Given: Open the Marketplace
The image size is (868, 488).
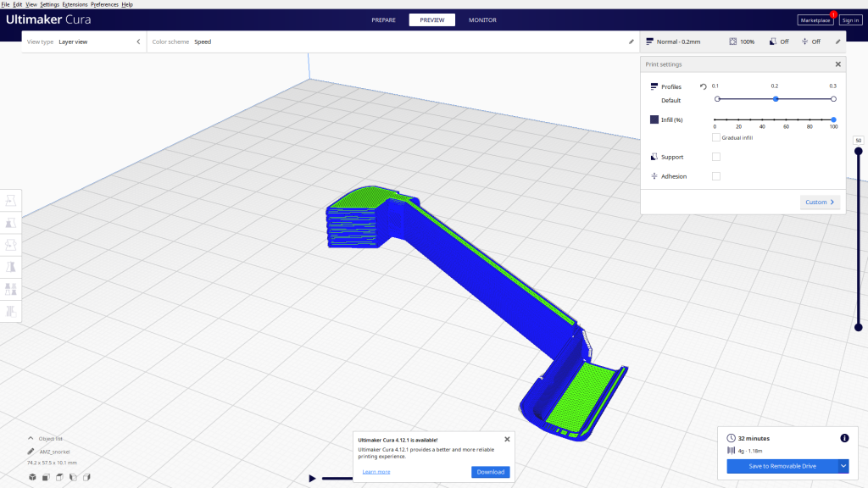Looking at the screenshot, I should (x=815, y=20).
